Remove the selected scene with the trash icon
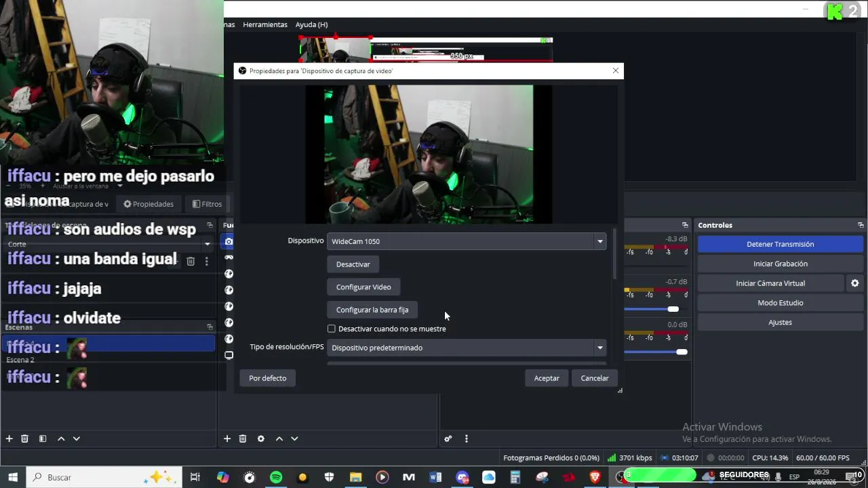This screenshot has width=868, height=488. pos(24,439)
